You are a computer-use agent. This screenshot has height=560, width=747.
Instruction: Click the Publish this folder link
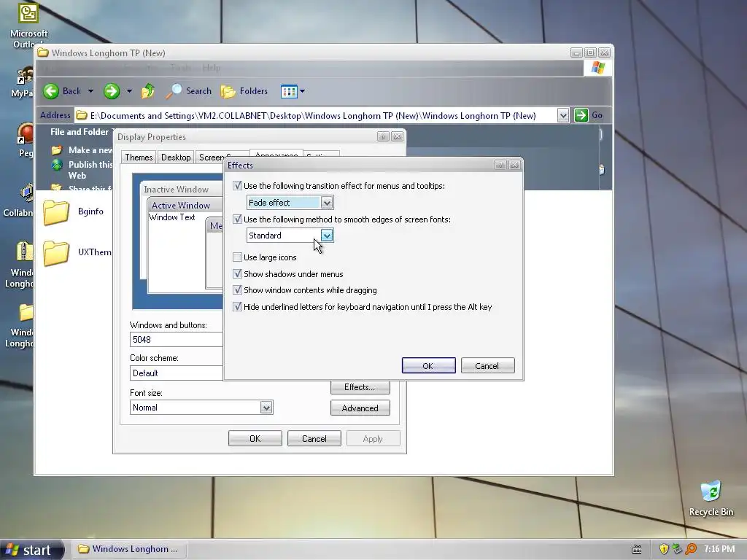pos(90,170)
